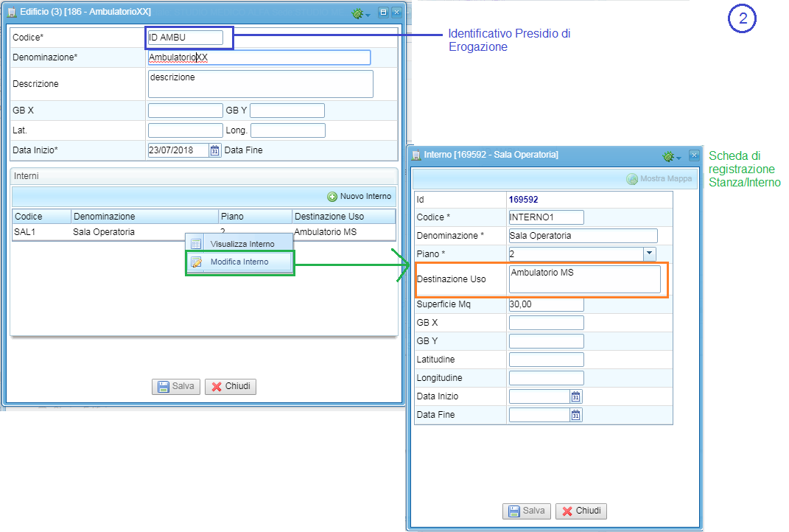Click the Nuovo Interno button
This screenshot has width=789, height=532.
[360, 196]
